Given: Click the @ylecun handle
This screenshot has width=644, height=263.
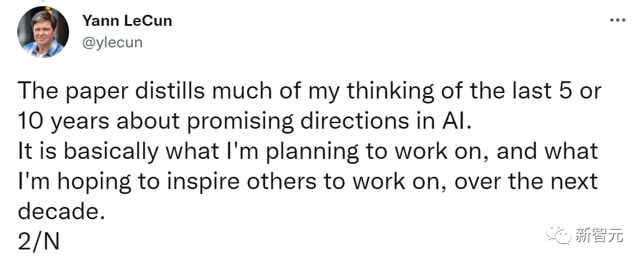Looking at the screenshot, I should coord(112,43).
